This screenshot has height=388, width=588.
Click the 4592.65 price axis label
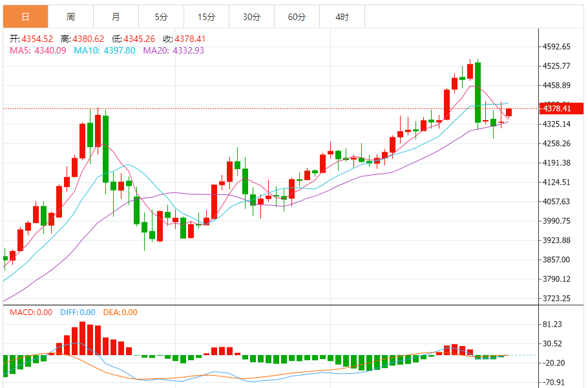pos(556,46)
